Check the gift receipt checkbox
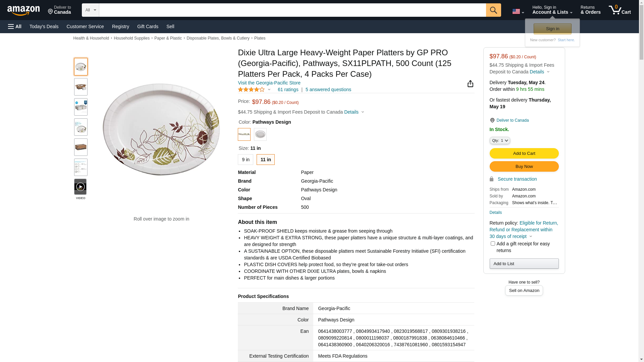The height and width of the screenshot is (362, 644). [x=493, y=244]
